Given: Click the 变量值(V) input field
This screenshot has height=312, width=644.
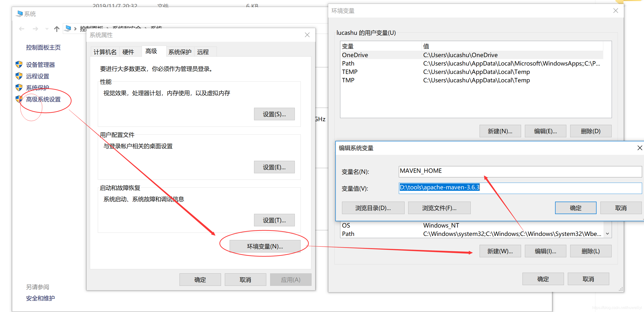Looking at the screenshot, I should click(520, 188).
